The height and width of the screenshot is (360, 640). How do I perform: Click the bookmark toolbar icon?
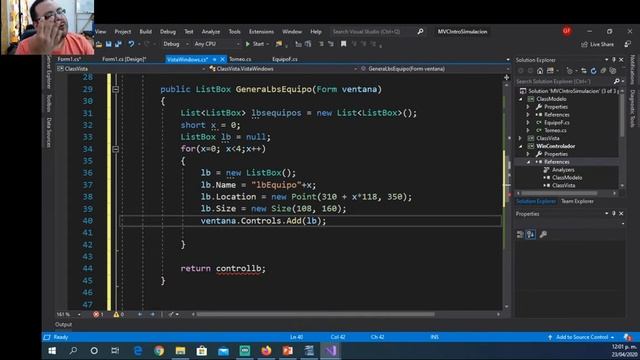tap(343, 44)
